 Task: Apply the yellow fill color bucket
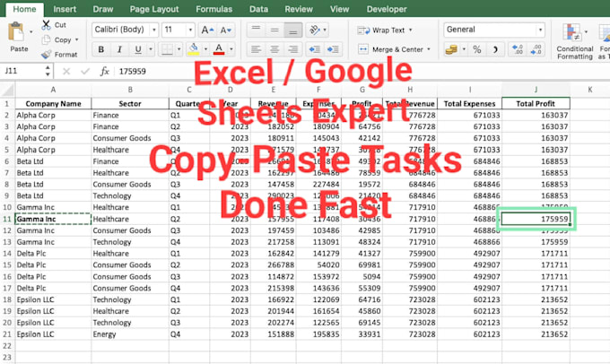coord(194,49)
